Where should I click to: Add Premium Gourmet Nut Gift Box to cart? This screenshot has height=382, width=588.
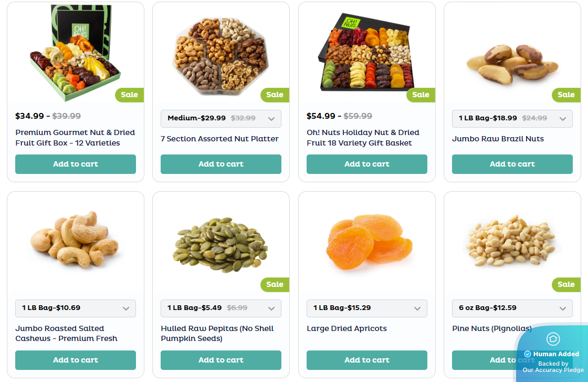click(x=76, y=164)
